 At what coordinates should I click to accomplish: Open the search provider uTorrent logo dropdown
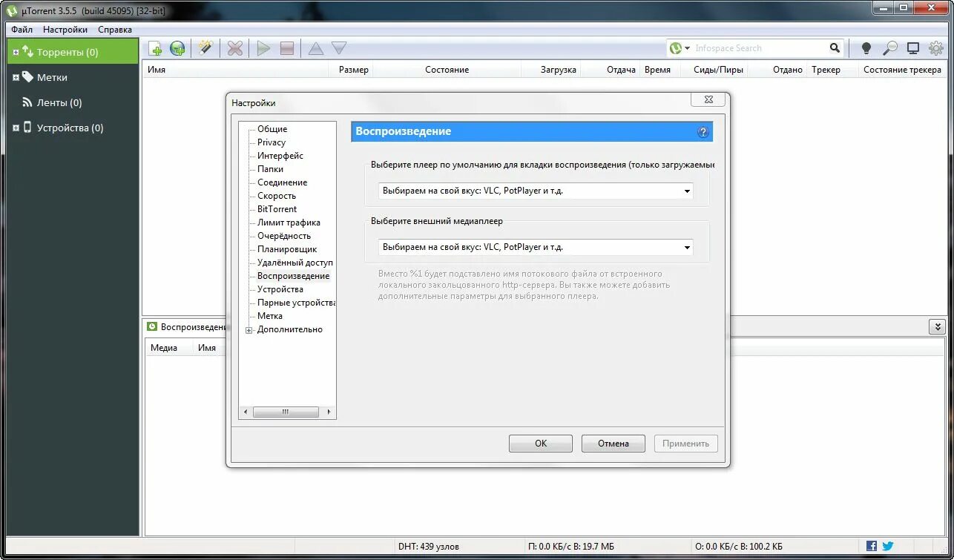pos(680,48)
